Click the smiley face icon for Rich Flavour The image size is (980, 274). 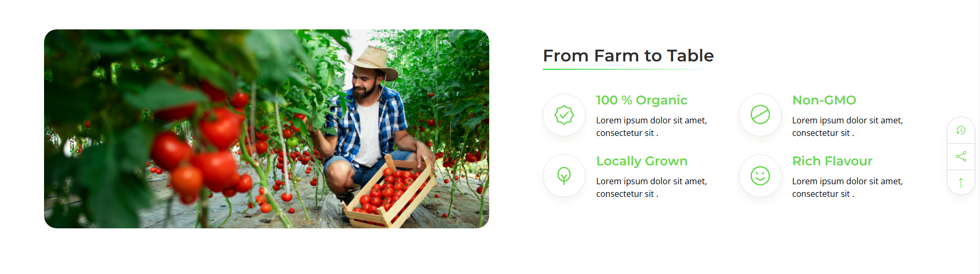760,176
